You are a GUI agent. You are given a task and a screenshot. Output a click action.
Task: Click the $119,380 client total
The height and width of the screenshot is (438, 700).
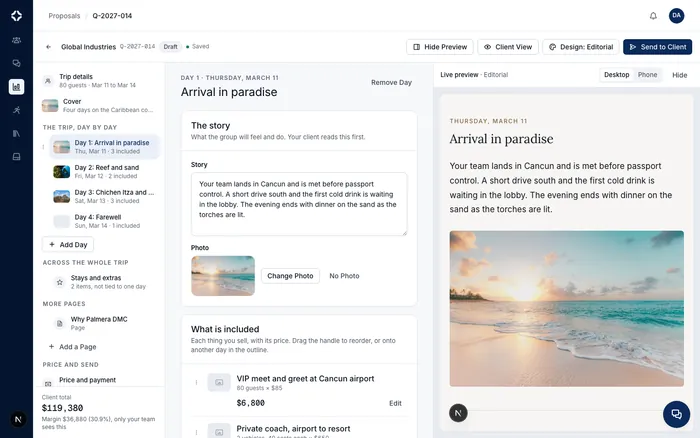tap(62, 408)
